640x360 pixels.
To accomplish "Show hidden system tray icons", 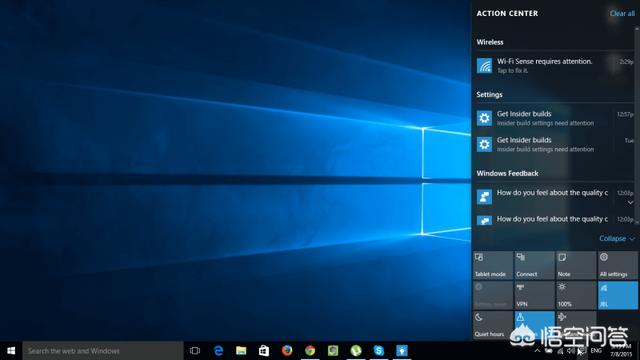I will (537, 351).
